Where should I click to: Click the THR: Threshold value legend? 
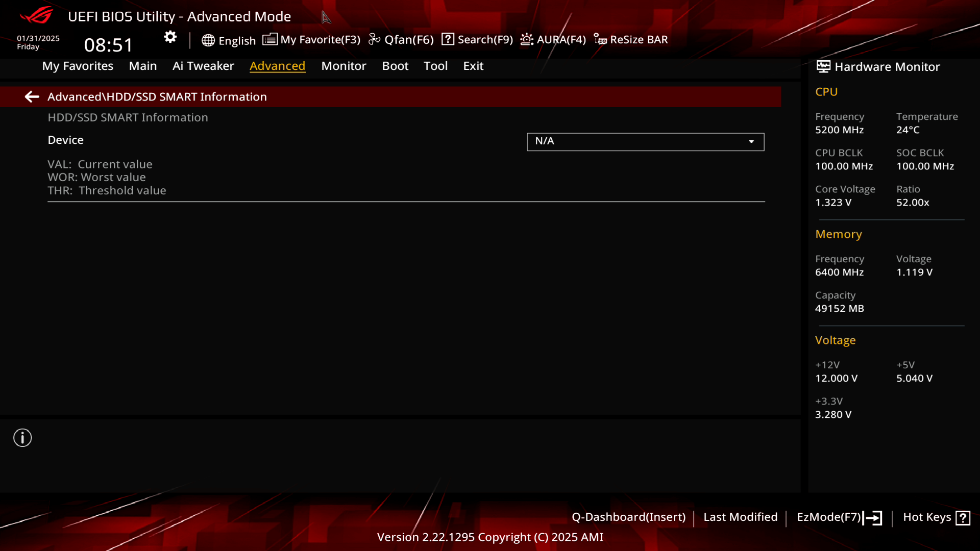coord(107,190)
